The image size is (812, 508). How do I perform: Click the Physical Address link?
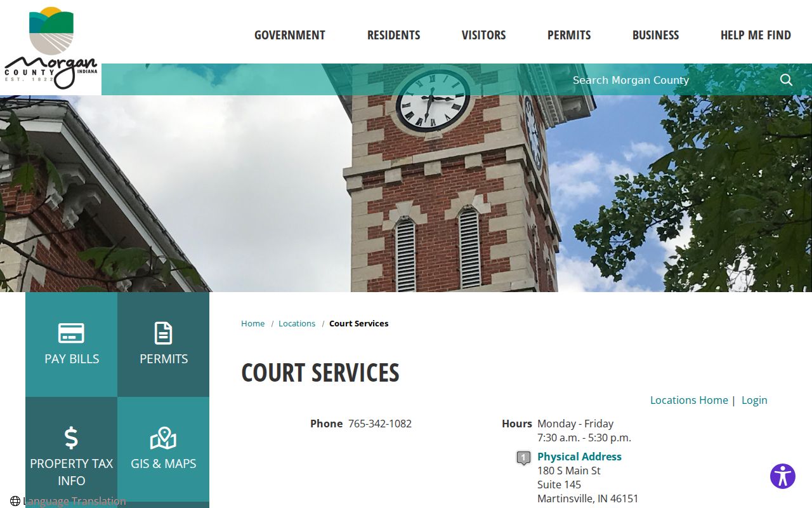tap(579, 457)
